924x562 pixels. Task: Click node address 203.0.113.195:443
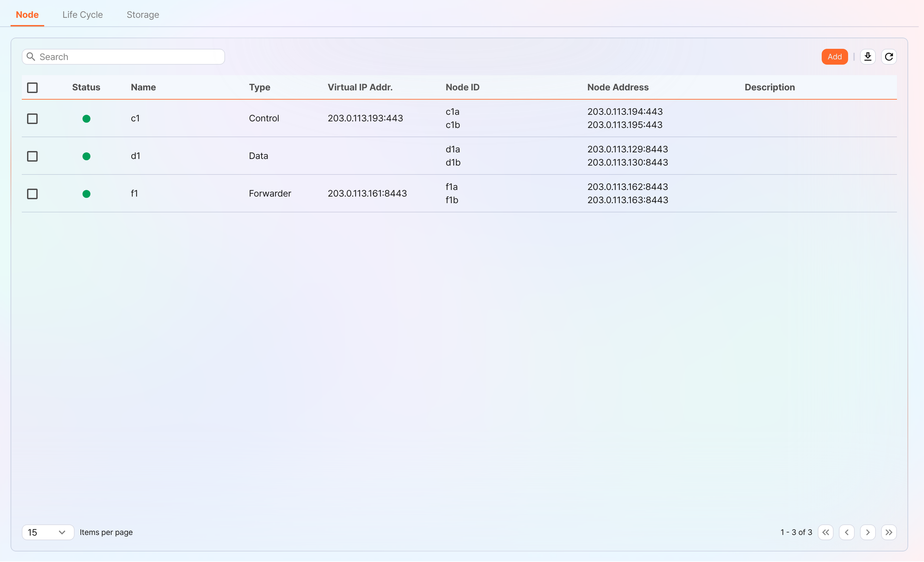click(625, 125)
